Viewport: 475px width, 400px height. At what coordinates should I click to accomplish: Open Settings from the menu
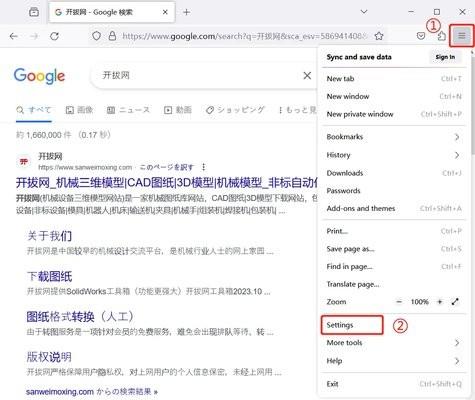coord(352,325)
